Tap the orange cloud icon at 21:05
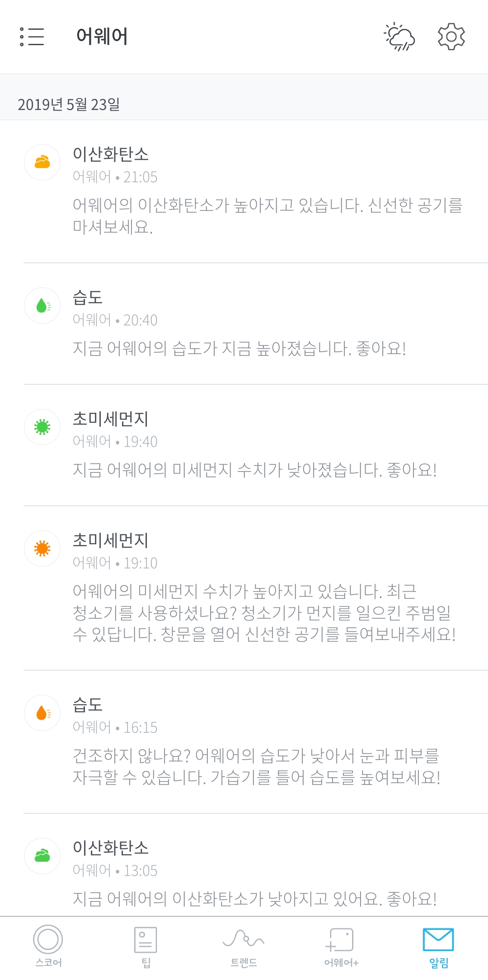Image resolution: width=488 pixels, height=980 pixels. click(42, 162)
